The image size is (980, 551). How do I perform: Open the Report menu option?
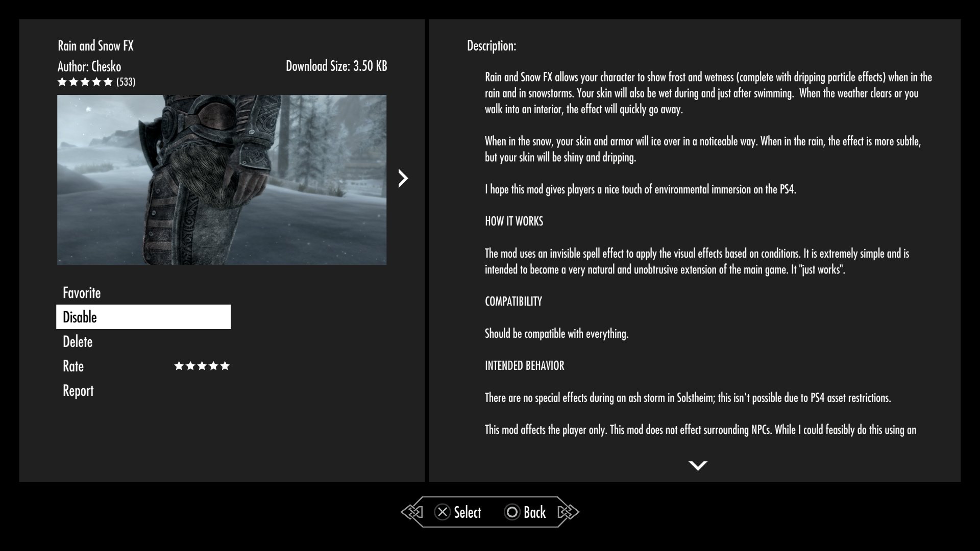coord(78,390)
